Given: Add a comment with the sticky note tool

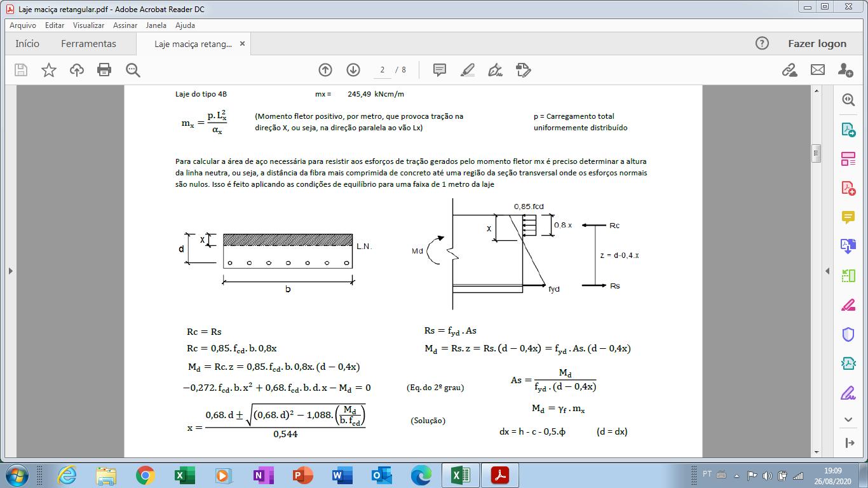Looking at the screenshot, I should pyautogui.click(x=440, y=70).
